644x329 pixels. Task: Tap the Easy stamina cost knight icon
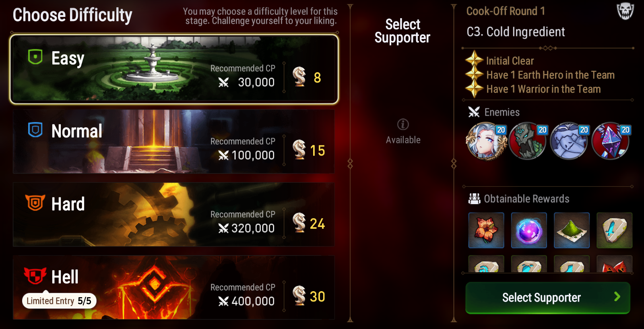coord(299,77)
